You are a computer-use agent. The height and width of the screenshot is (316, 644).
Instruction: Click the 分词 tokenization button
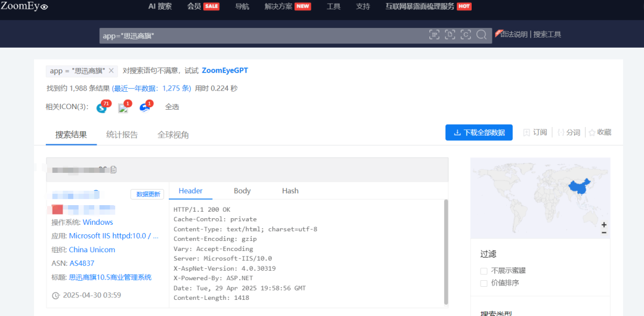pos(569,132)
